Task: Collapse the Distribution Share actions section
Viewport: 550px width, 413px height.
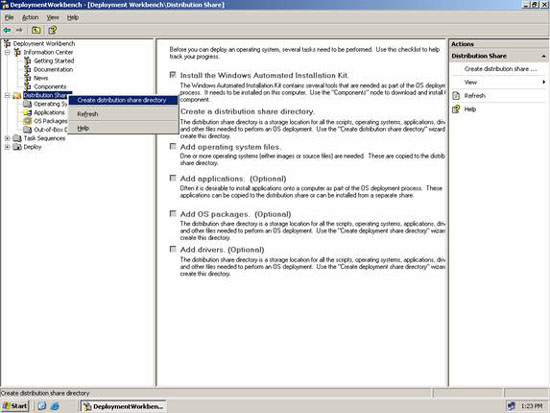Action: click(544, 56)
